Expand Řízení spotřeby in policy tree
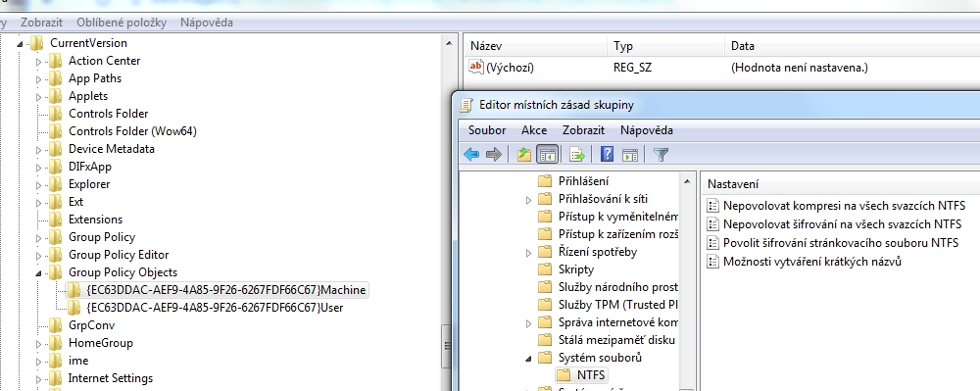 (528, 253)
